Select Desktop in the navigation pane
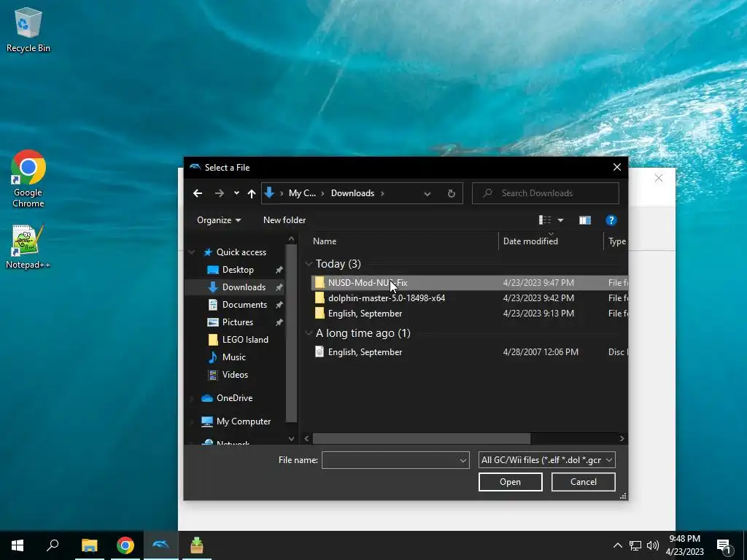Viewport: 747px width, 560px height. coord(238,270)
